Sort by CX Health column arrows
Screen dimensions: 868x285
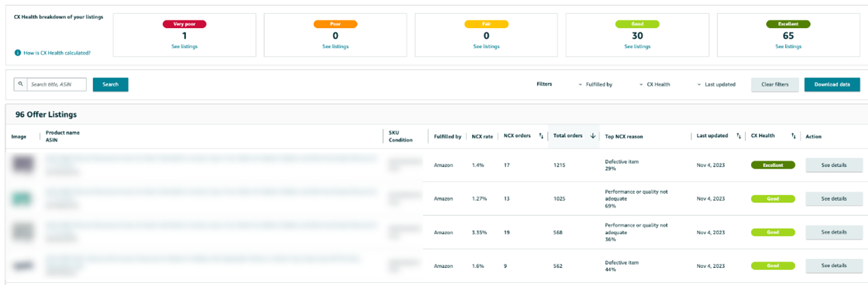793,136
